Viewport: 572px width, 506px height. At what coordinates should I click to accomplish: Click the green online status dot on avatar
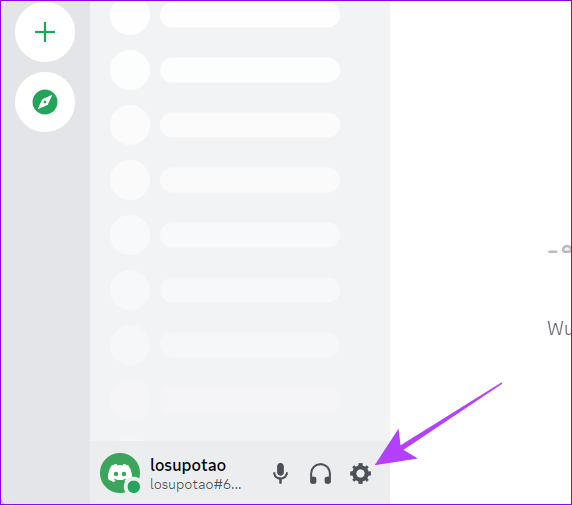tap(134, 487)
